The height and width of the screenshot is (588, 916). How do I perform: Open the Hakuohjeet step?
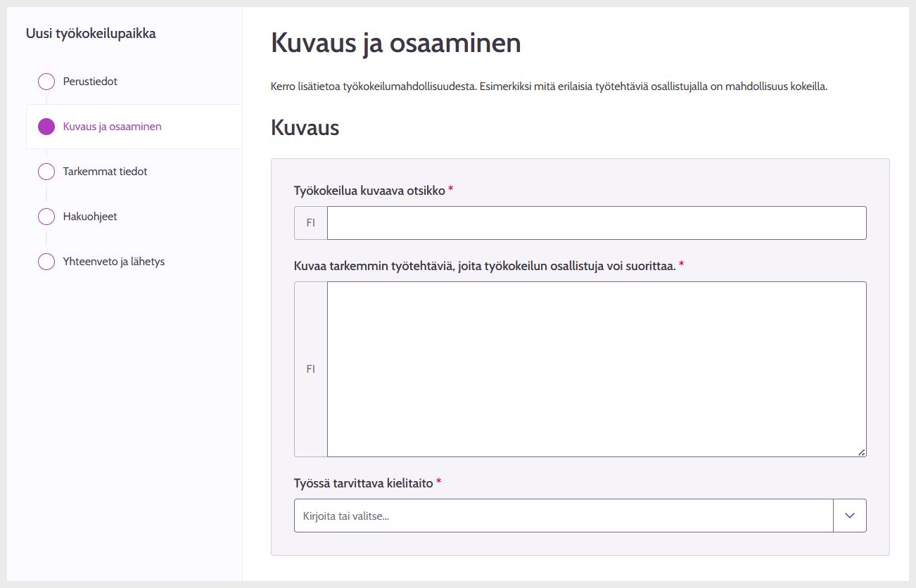point(90,217)
